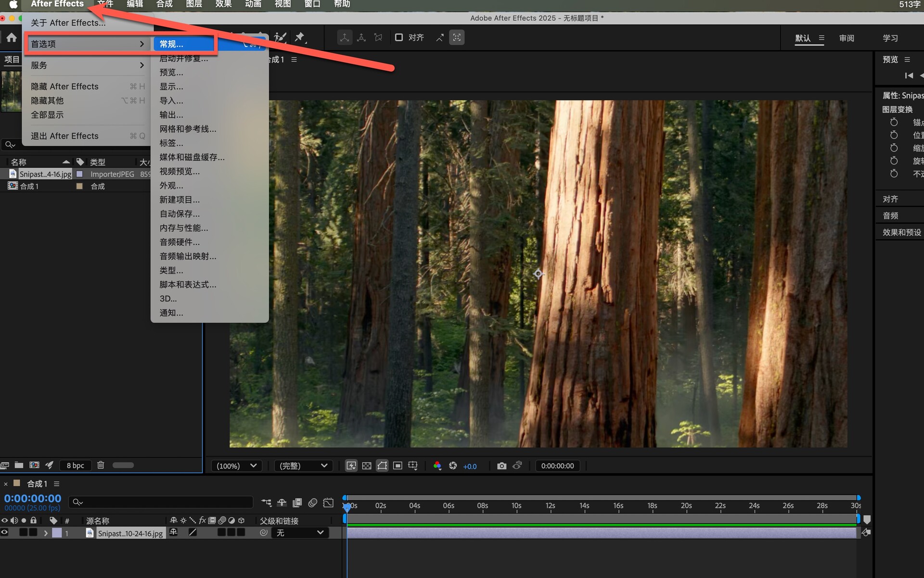The image size is (924, 578).
Task: Select the Puppet Pin tool
Action: (300, 37)
